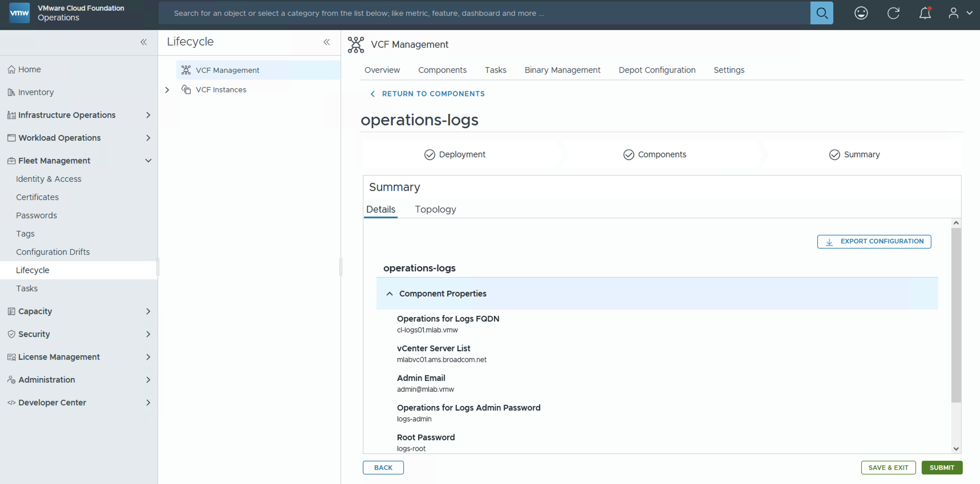
Task: Collapse the Component Properties section
Action: click(x=389, y=294)
